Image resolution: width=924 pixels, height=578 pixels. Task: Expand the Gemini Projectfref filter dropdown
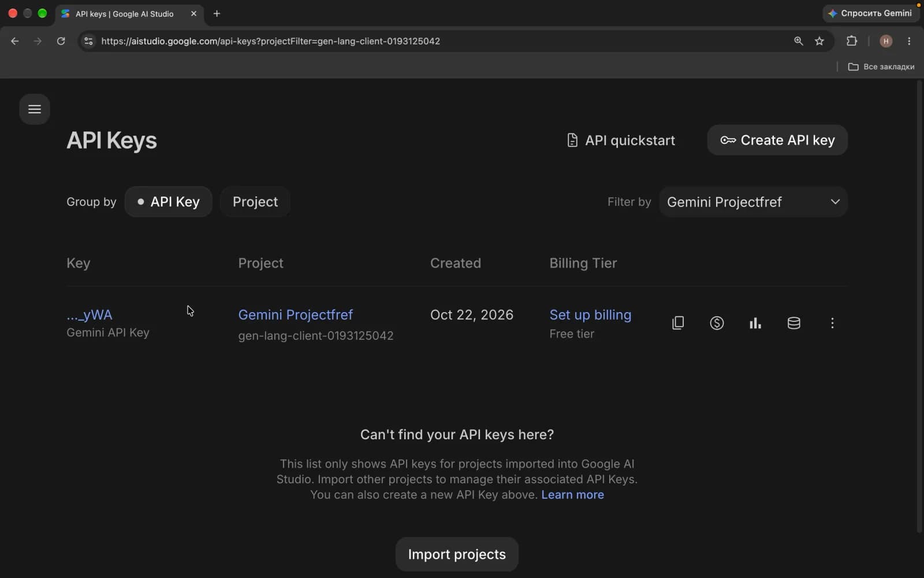coord(753,202)
